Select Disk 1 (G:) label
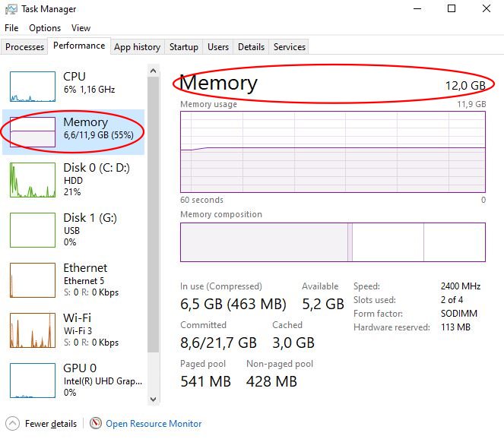The image size is (504, 439). [x=90, y=218]
